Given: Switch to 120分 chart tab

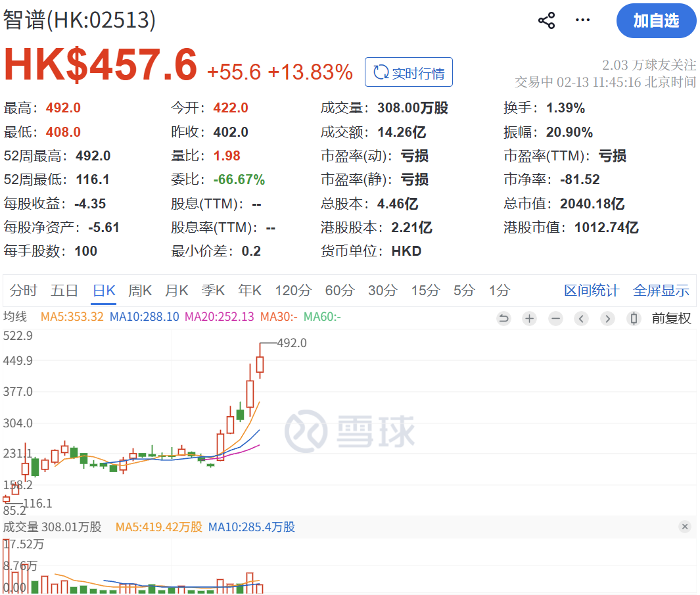Looking at the screenshot, I should click(x=293, y=291).
